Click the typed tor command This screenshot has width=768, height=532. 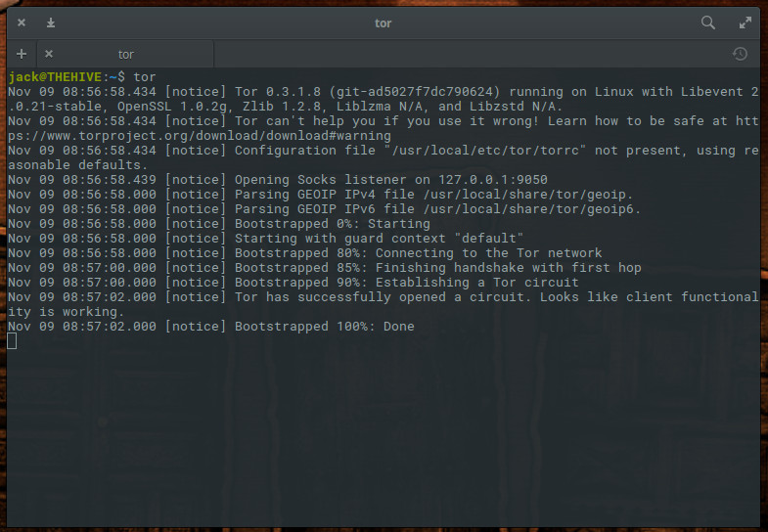[145, 77]
